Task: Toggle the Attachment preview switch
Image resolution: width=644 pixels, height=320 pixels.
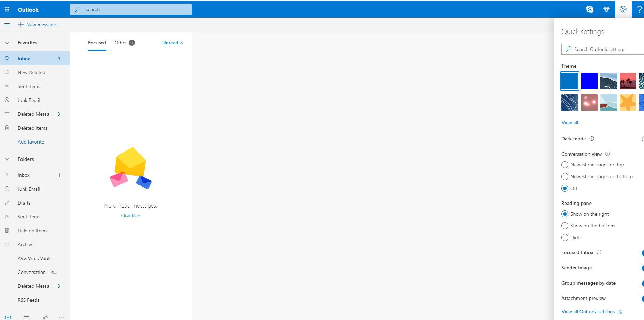Action: pos(643,299)
